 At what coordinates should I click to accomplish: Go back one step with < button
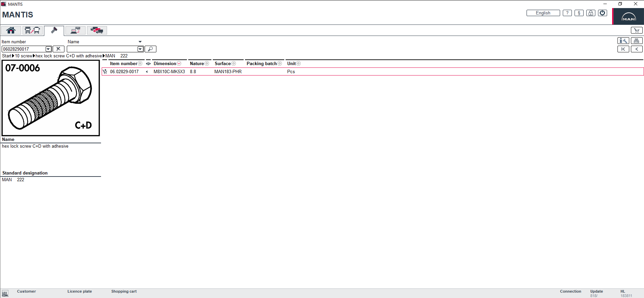637,49
